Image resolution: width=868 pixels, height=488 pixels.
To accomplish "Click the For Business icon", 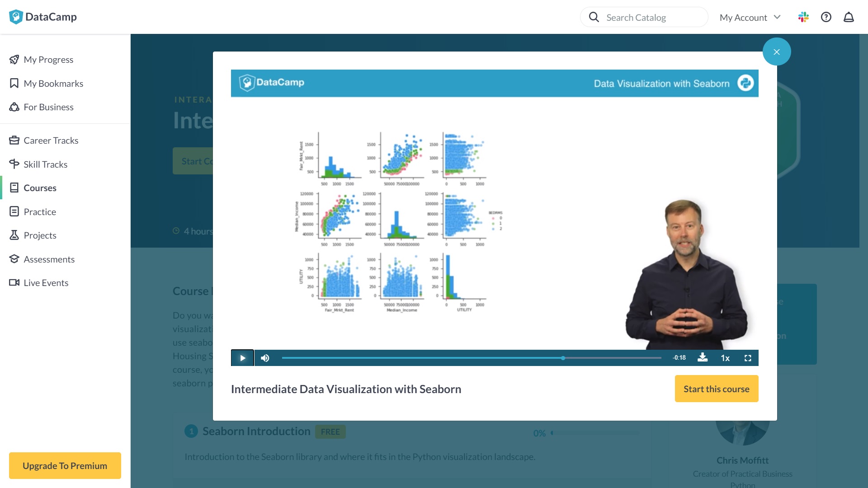I will click(14, 107).
